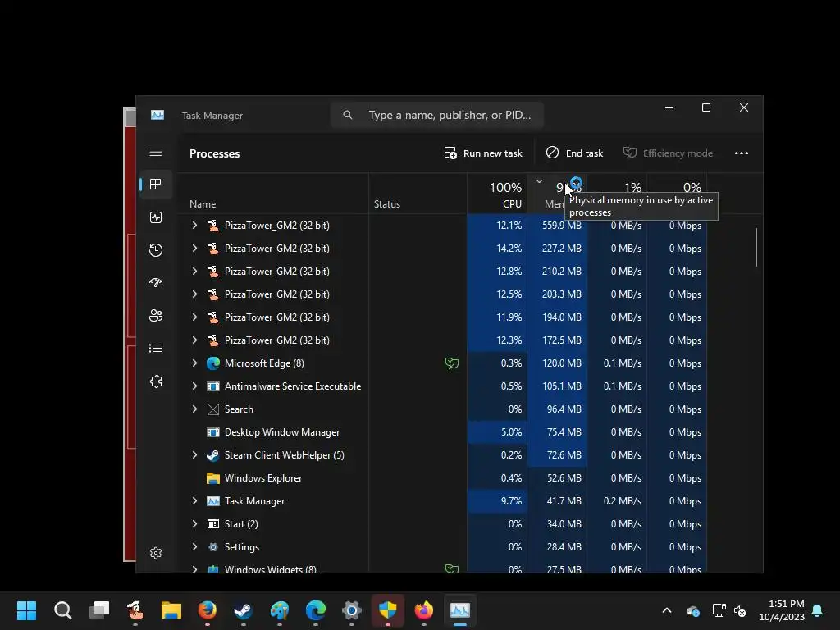
Task: Click the Steam Client WebHelper process icon
Action: click(213, 455)
